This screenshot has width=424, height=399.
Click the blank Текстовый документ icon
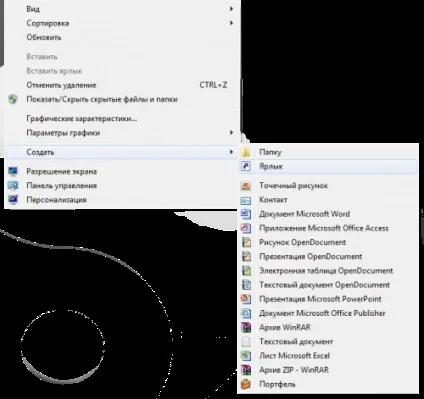(x=246, y=342)
